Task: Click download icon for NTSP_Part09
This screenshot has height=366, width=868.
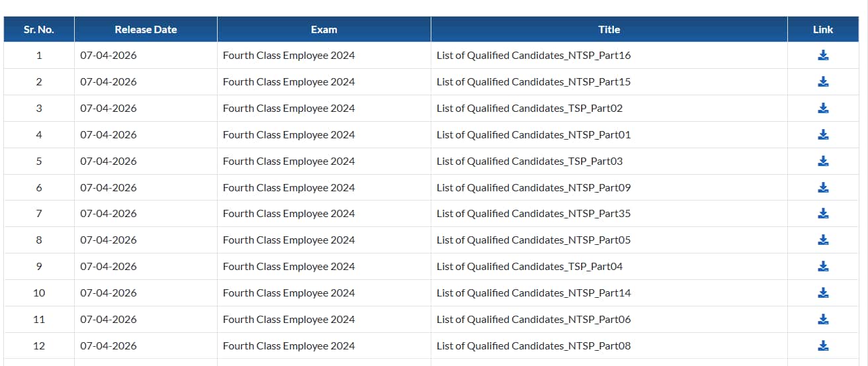Action: point(823,187)
